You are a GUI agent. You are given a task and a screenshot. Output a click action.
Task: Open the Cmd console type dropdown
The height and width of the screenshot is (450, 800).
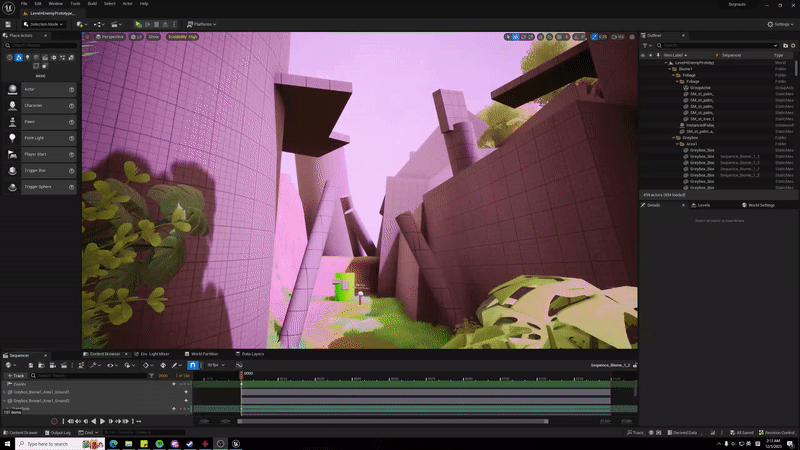[x=89, y=433]
